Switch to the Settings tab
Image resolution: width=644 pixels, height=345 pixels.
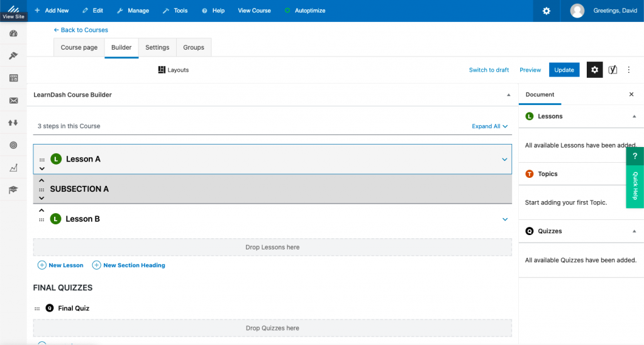pyautogui.click(x=157, y=48)
